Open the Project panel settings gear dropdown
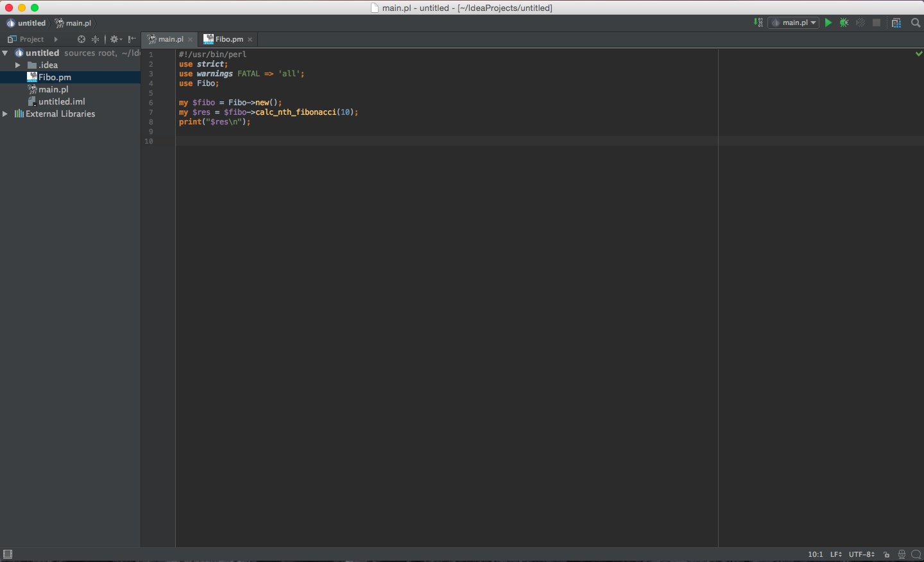 (x=116, y=39)
